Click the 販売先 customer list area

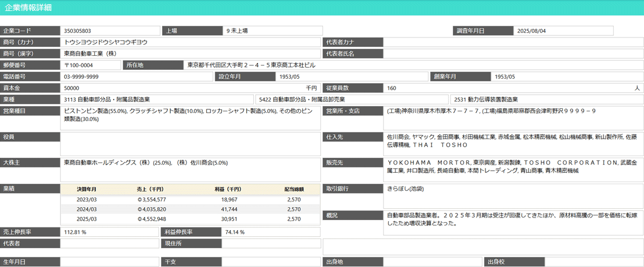pyautogui.click(x=513, y=170)
